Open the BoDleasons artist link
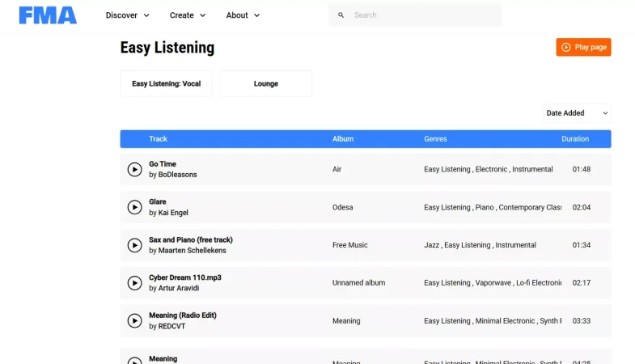Image resolution: width=635 pixels, height=364 pixels. point(177,175)
